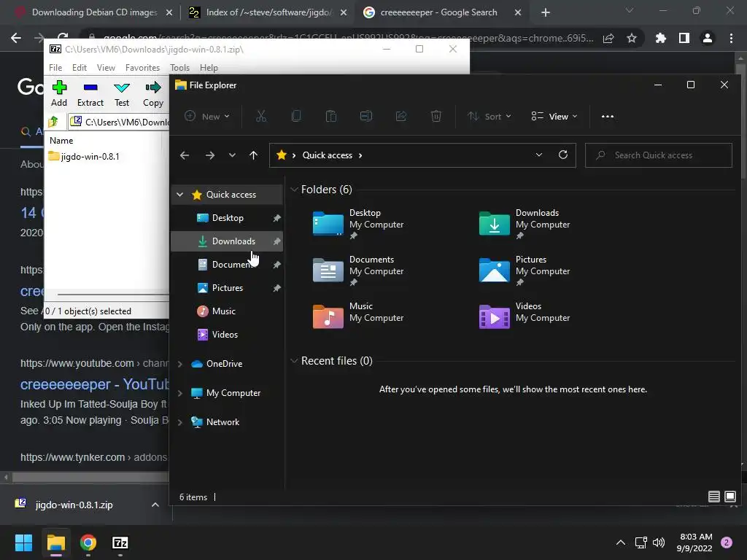
Task: Open Chrome extensions puzzle icon
Action: tap(660, 38)
